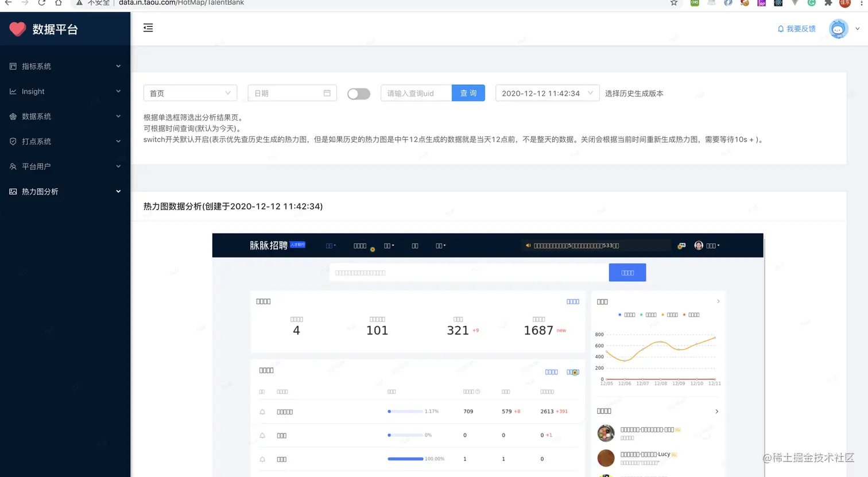Open the 首页 page selector dropdown
This screenshot has height=477, width=868.
click(x=190, y=93)
